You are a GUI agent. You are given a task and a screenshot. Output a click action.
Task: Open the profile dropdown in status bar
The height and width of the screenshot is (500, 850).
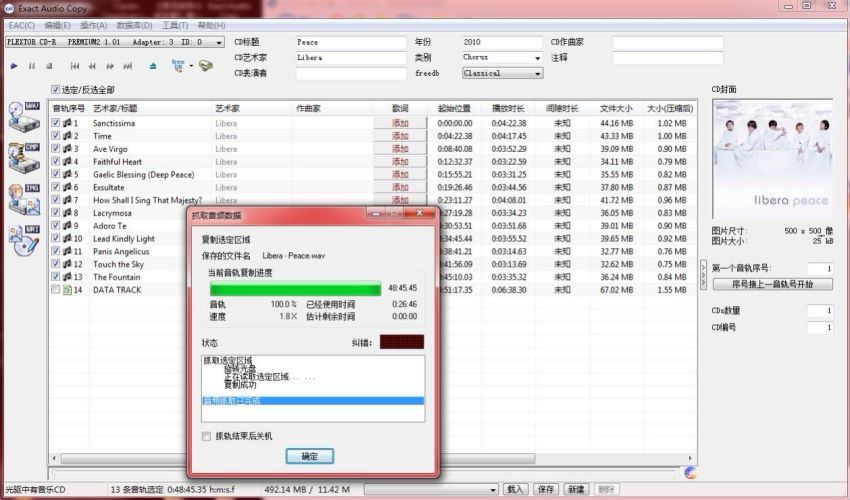point(493,490)
